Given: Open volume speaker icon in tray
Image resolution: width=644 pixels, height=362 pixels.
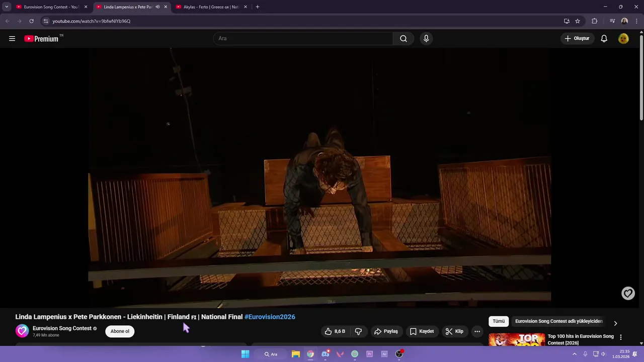Looking at the screenshot, I should (603, 354).
